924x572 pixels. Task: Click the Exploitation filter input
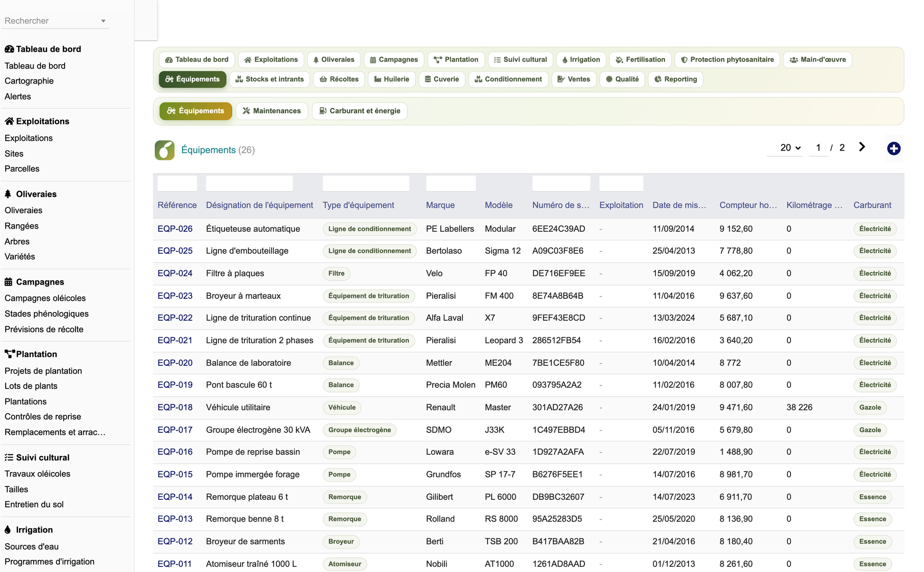pos(621,183)
